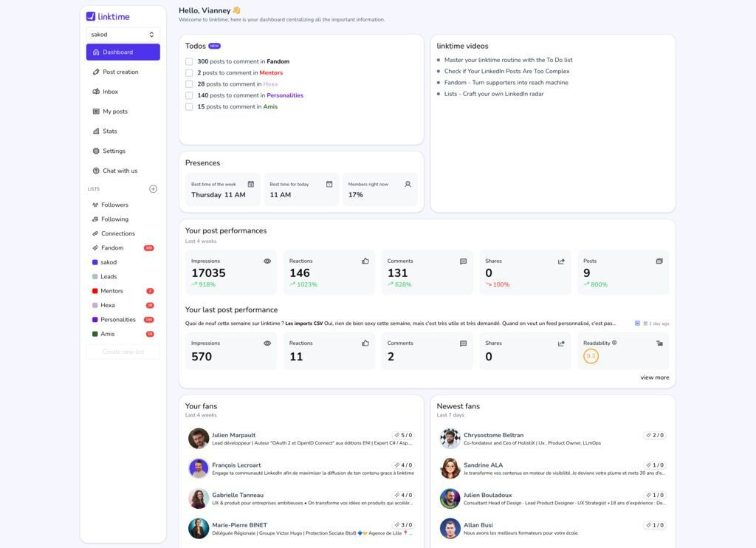
Task: Open video Master your linktime routine
Action: pyautogui.click(x=508, y=60)
